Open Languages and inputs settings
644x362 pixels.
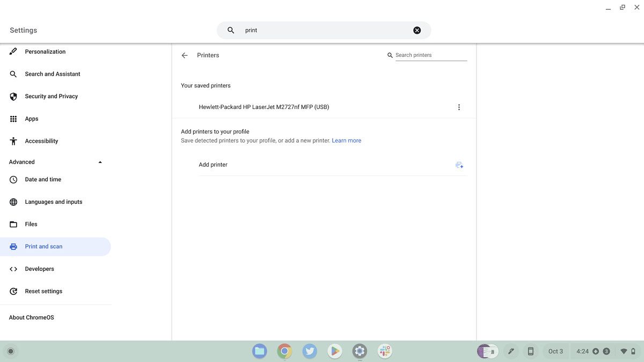[x=54, y=202]
